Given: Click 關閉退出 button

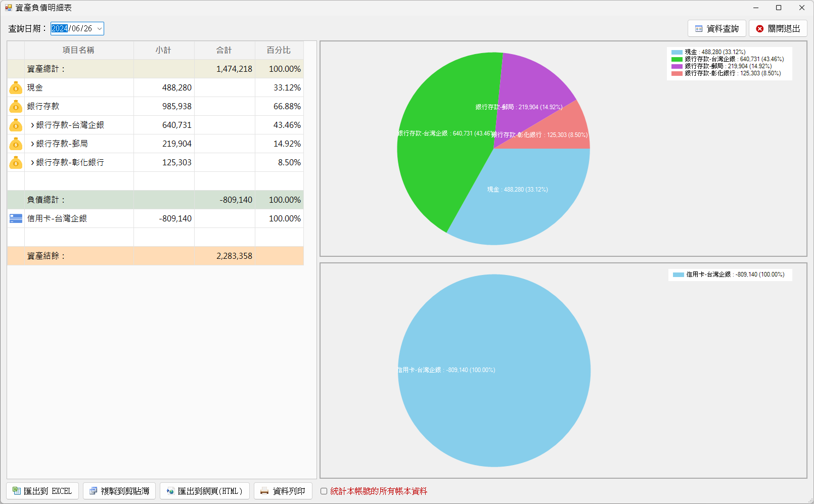Looking at the screenshot, I should click(x=778, y=29).
